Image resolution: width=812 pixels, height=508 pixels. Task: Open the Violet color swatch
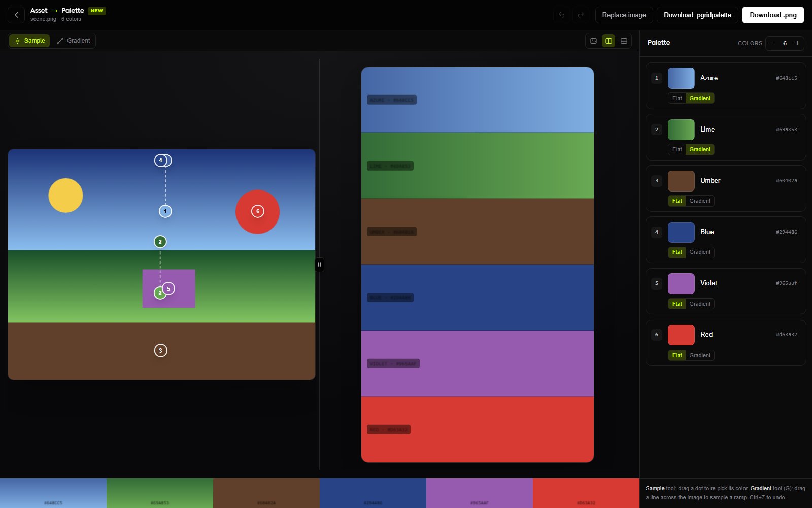pyautogui.click(x=681, y=283)
